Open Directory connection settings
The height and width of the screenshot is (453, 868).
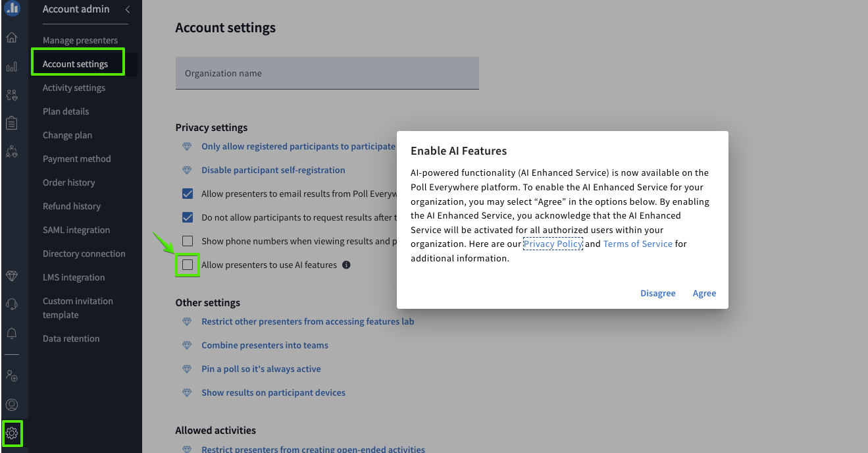(84, 253)
